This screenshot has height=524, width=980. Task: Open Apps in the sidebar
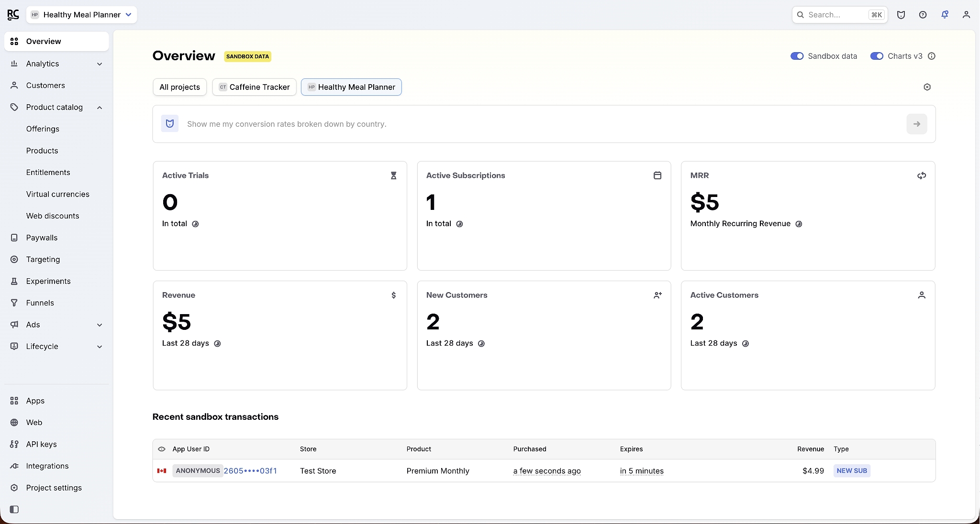coord(56,401)
